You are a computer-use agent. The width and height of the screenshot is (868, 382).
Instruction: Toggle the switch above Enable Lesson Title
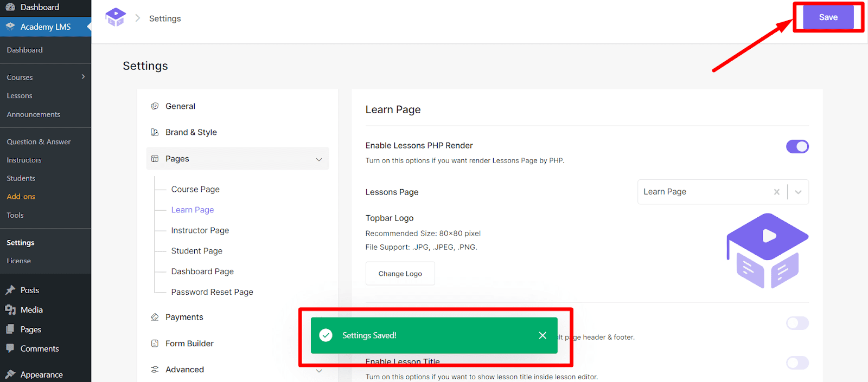pos(797,323)
